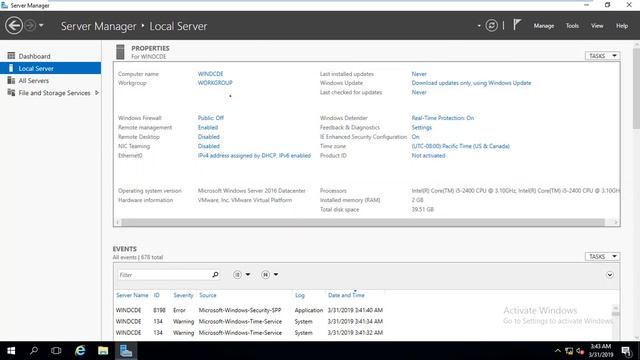Click the Dashboard sidebar icon
640x360 pixels.
(11, 56)
